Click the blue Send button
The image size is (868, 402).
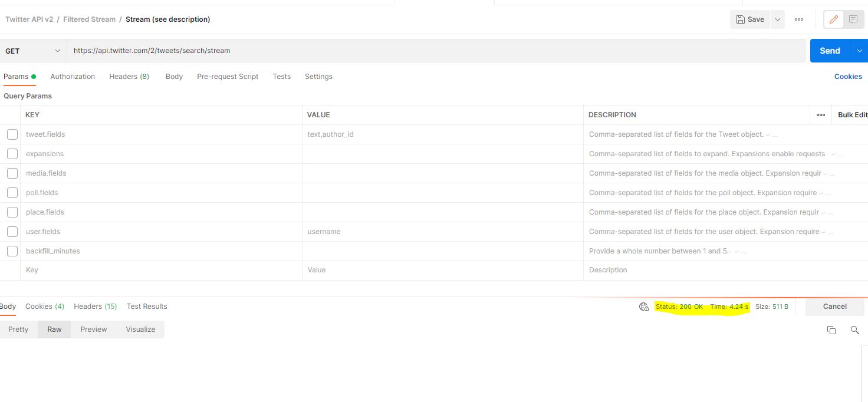[x=830, y=51]
